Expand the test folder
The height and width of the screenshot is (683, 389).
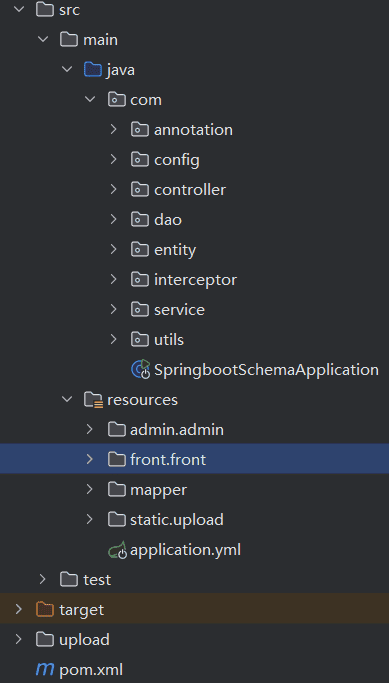tap(43, 579)
